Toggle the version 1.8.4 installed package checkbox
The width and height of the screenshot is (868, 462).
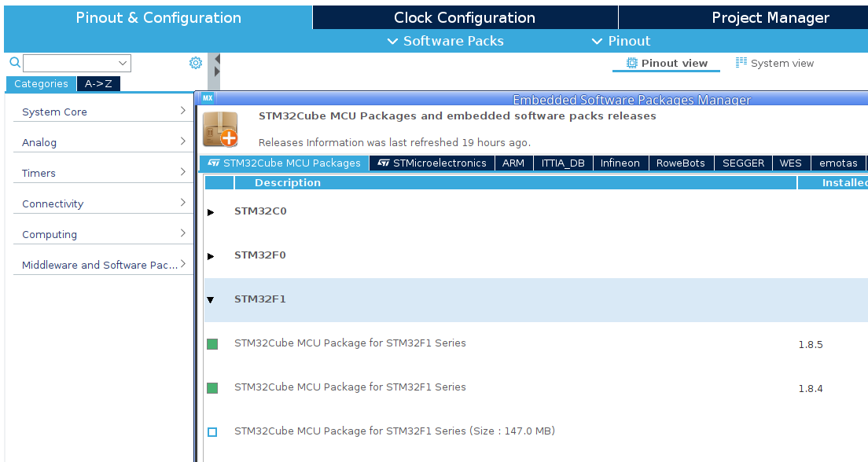point(212,387)
